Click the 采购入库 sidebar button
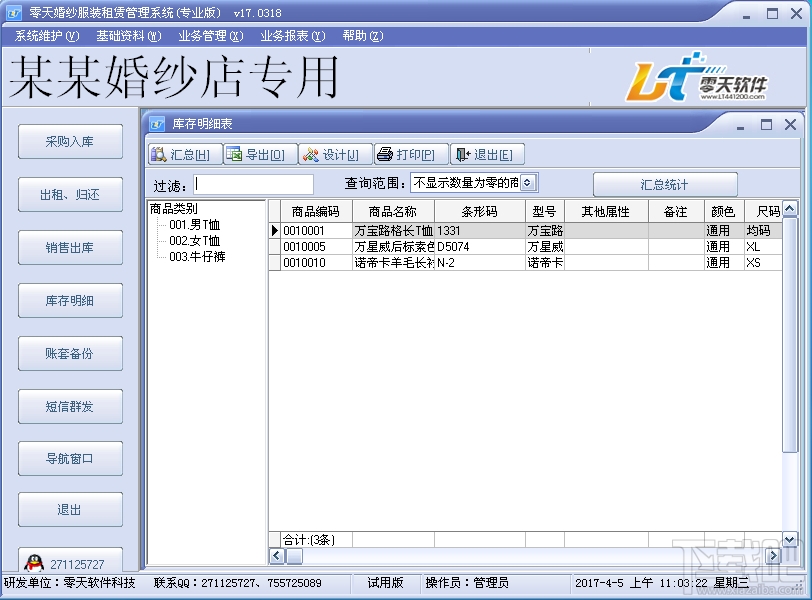This screenshot has height=600, width=812. point(70,141)
